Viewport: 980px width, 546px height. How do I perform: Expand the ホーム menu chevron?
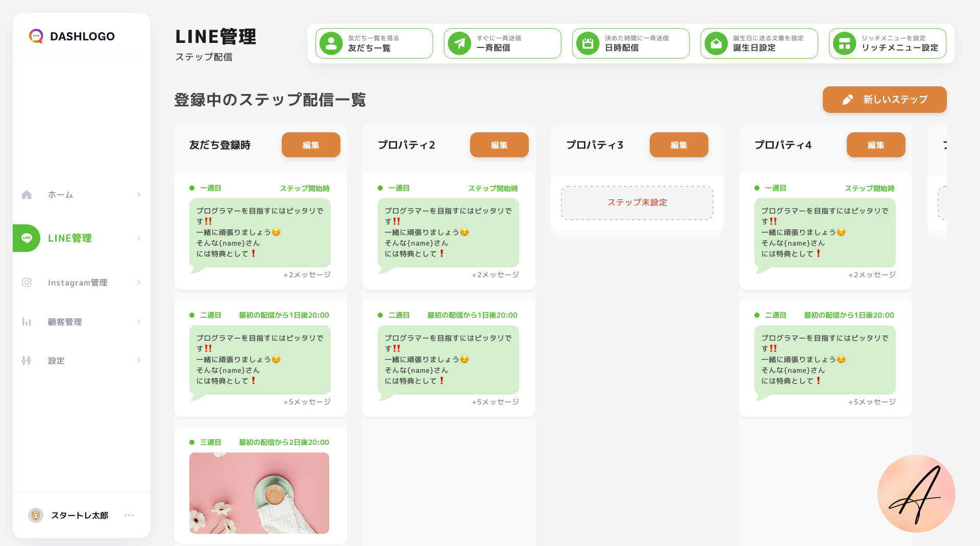pyautogui.click(x=139, y=195)
